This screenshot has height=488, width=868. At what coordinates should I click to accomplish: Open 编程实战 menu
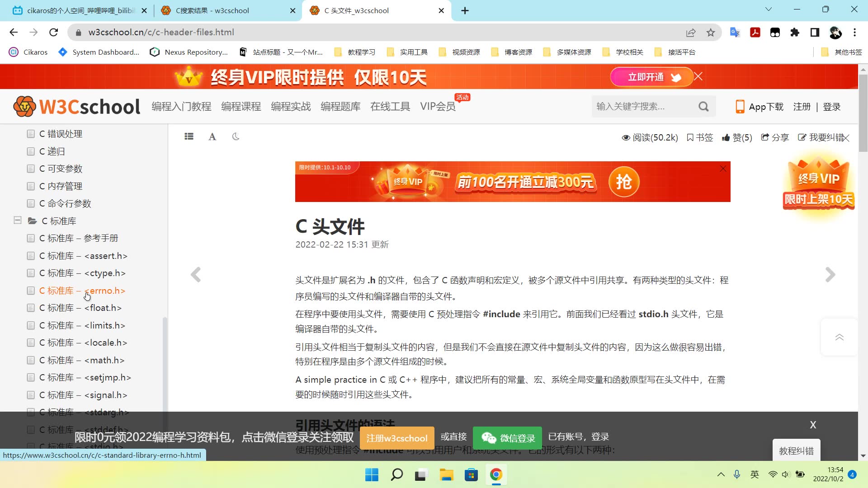pyautogui.click(x=291, y=107)
